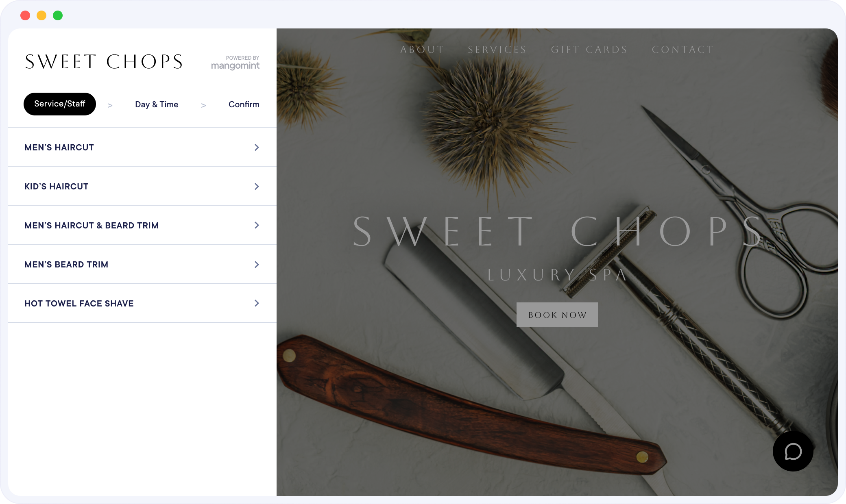The image size is (846, 504).
Task: Open the chat bubble widget
Action: tap(793, 451)
